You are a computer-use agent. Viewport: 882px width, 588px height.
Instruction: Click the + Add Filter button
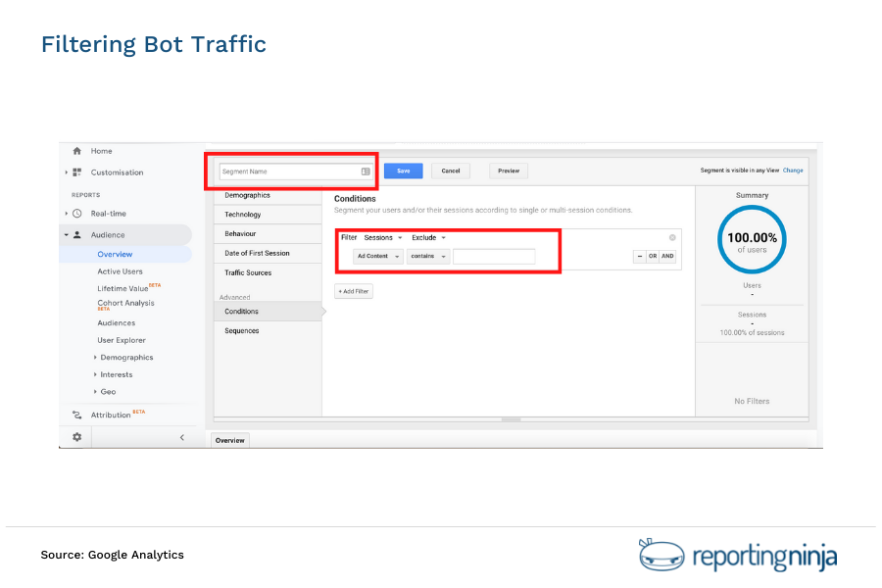(353, 291)
